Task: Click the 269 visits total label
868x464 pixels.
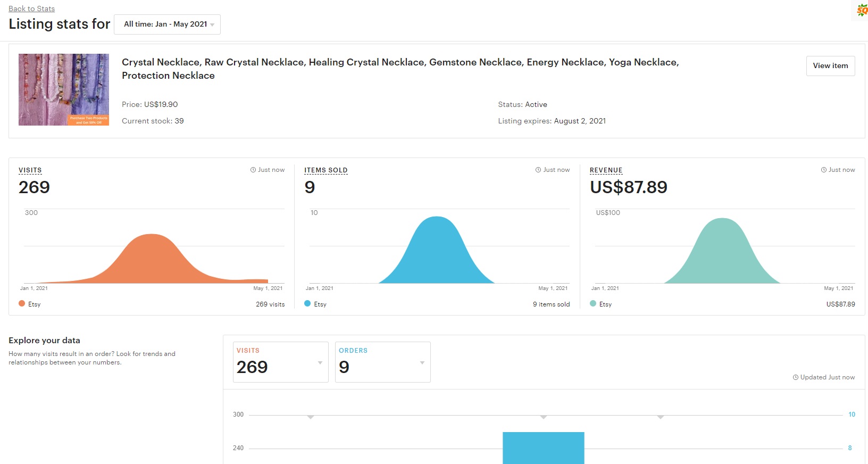Action: pos(270,304)
